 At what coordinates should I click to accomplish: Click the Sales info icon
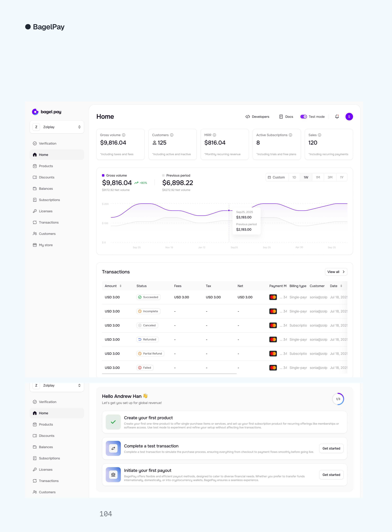pyautogui.click(x=319, y=135)
